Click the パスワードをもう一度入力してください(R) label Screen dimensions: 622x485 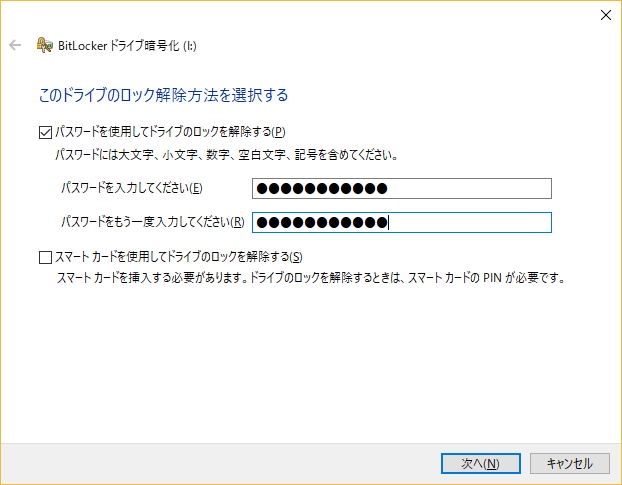tap(153, 222)
